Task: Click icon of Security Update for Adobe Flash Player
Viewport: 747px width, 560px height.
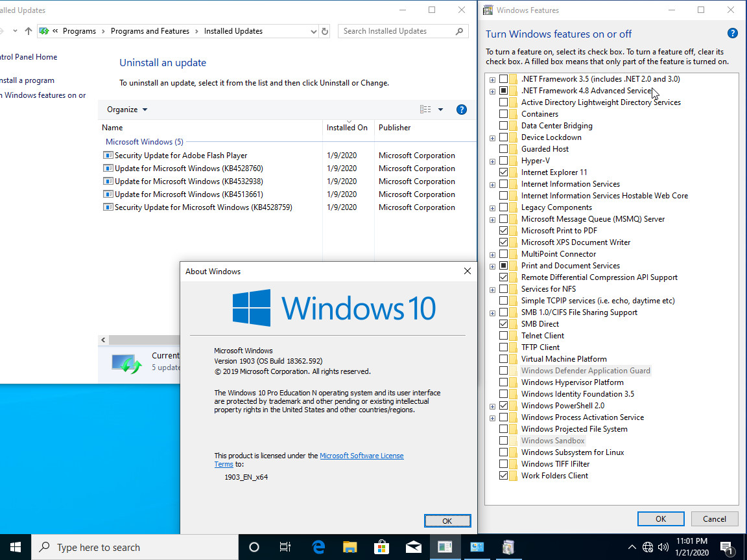Action: [108, 156]
